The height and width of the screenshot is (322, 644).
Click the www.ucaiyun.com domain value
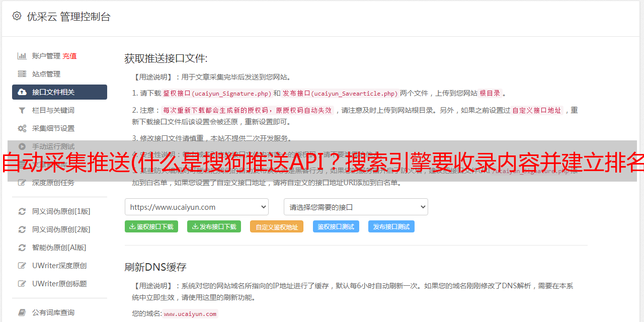click(x=190, y=313)
